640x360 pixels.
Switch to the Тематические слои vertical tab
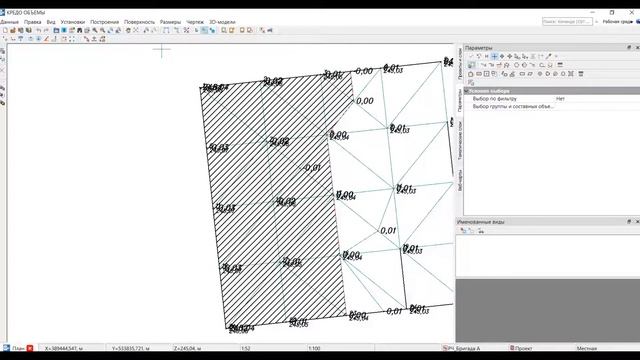460,141
